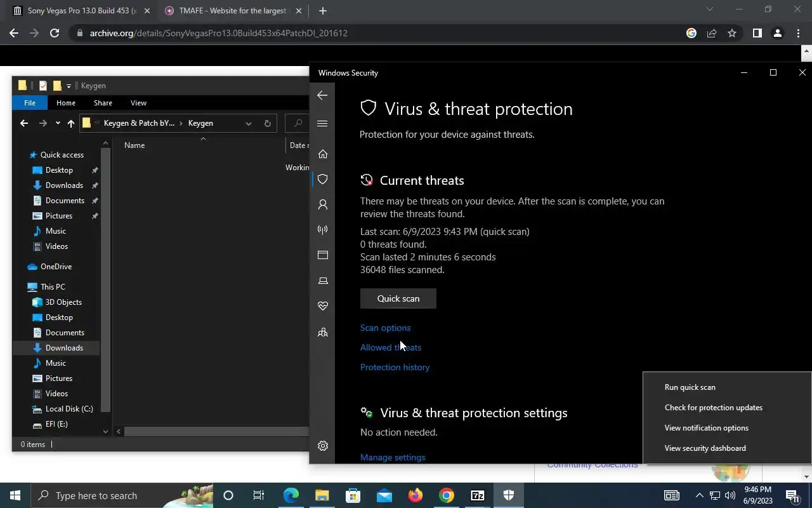Image resolution: width=812 pixels, height=508 pixels.
Task: Open Share ribbon tab in Explorer
Action: pos(103,103)
